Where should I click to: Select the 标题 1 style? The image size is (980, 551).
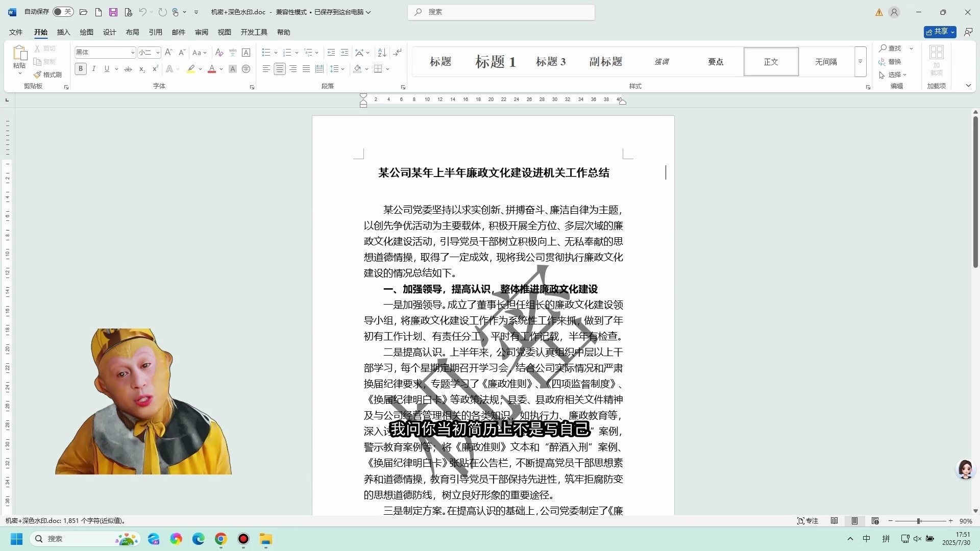495,61
